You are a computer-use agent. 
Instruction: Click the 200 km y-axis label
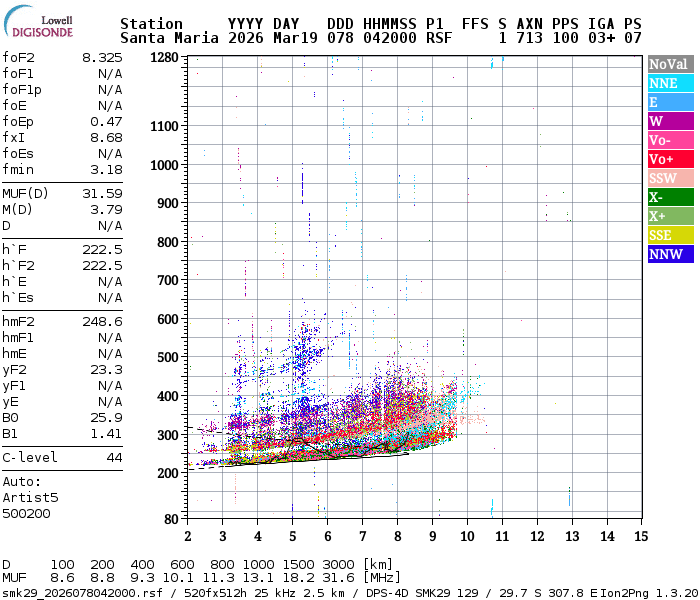pyautogui.click(x=168, y=473)
